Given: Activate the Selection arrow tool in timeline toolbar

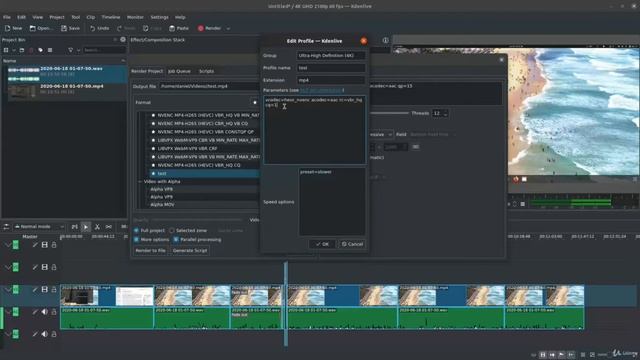Looking at the screenshot, I should (x=86, y=227).
